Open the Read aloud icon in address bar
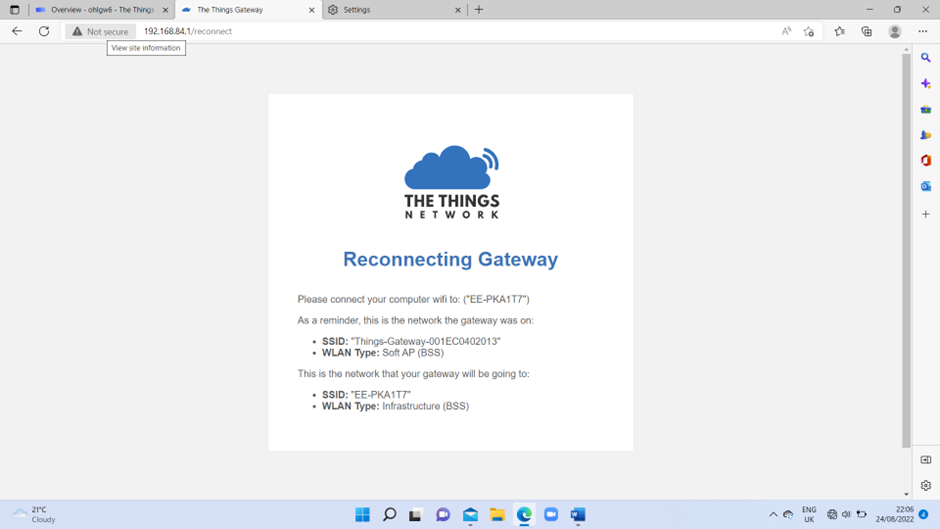 [x=786, y=32]
